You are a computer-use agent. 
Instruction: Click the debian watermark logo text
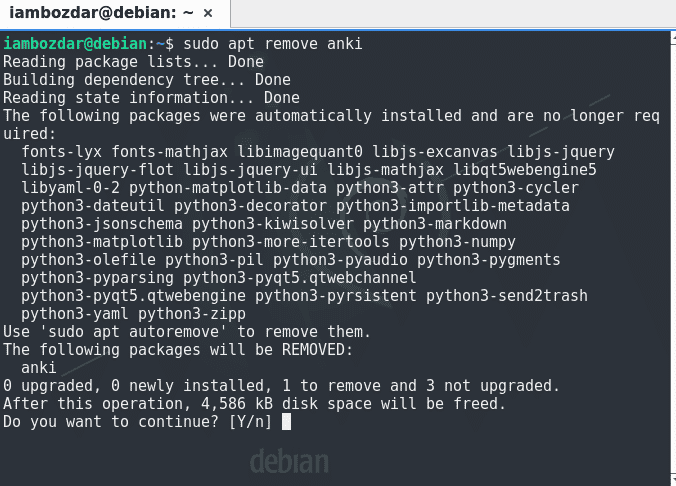point(289,461)
